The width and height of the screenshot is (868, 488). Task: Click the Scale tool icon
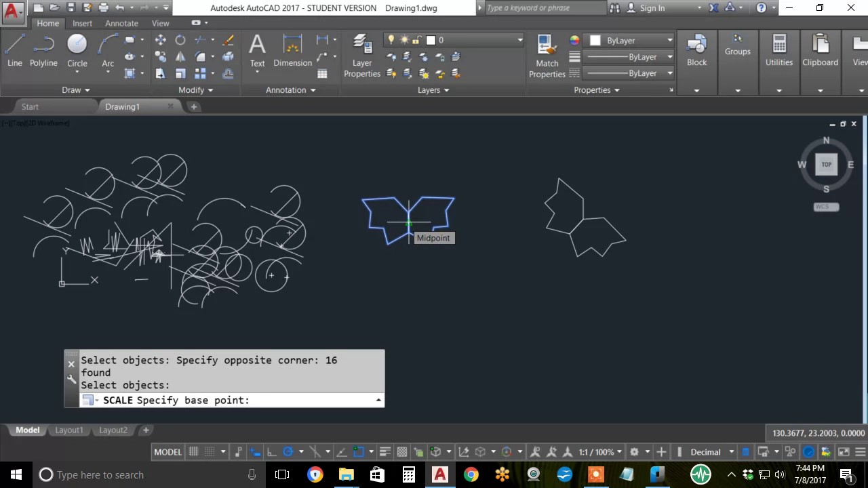[180, 73]
